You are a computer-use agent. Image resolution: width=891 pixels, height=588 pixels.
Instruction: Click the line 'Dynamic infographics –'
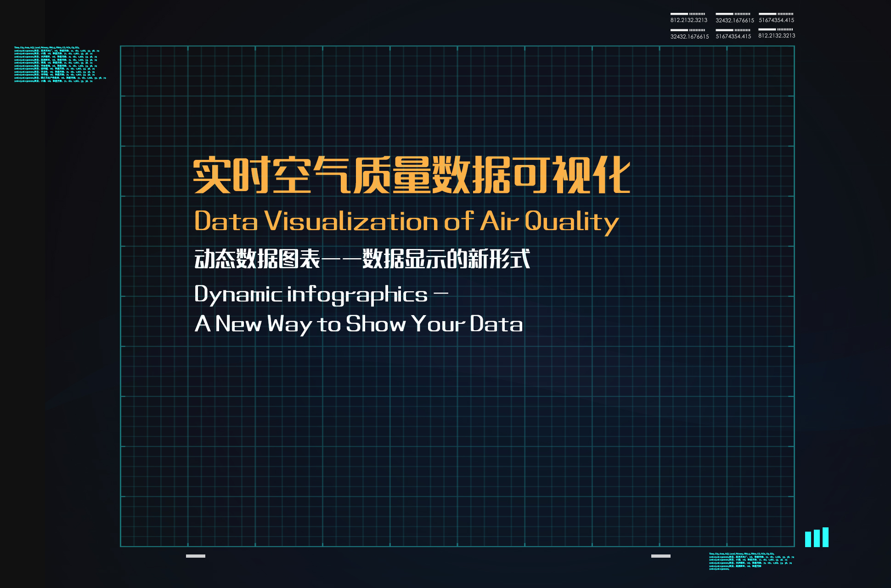pyautogui.click(x=321, y=295)
